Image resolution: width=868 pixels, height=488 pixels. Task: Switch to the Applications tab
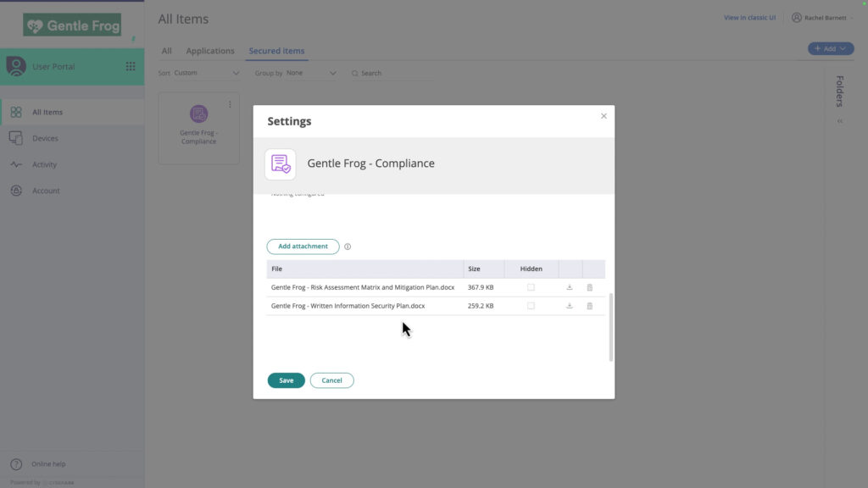210,50
